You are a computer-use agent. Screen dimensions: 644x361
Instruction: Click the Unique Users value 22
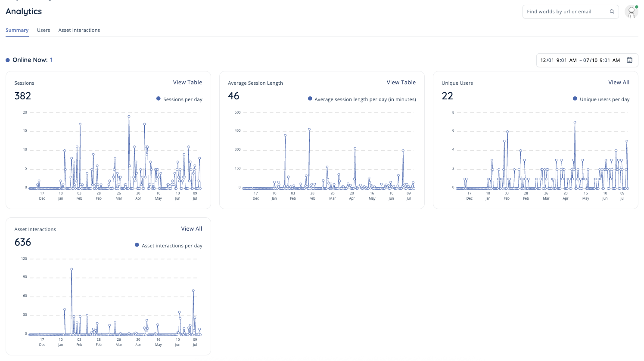point(448,96)
